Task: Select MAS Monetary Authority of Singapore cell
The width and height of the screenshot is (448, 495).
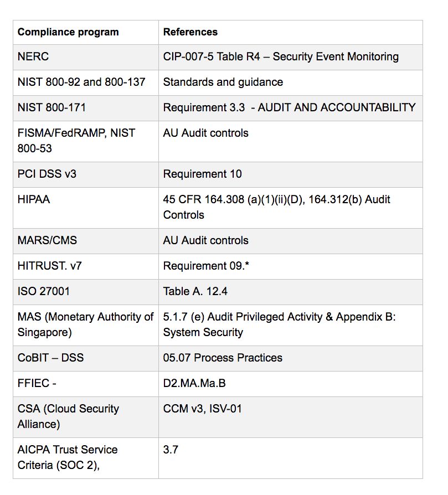Action: coord(86,325)
